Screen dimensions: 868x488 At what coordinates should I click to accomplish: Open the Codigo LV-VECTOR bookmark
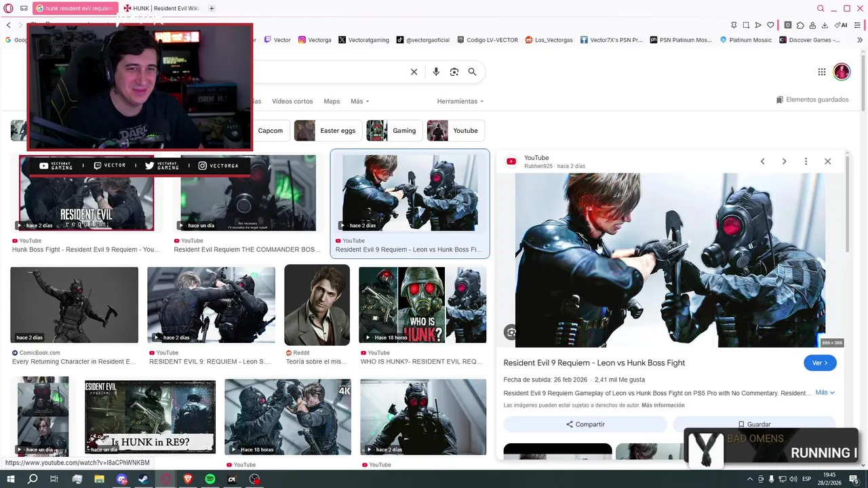[488, 40]
